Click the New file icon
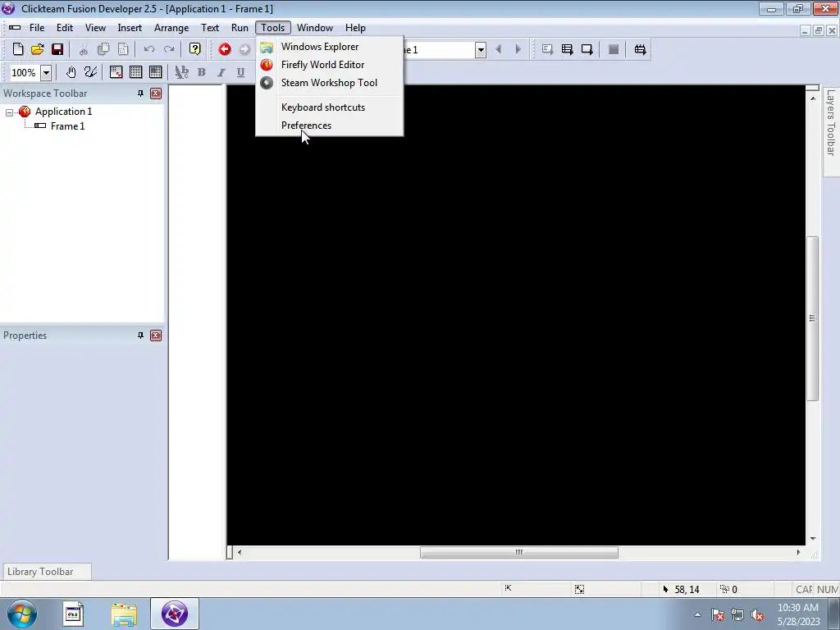Screen dimensions: 840x630 tap(18, 49)
